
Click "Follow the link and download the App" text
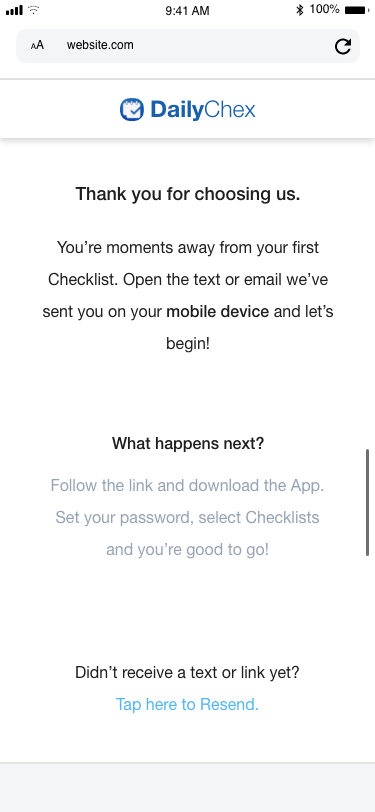187,486
